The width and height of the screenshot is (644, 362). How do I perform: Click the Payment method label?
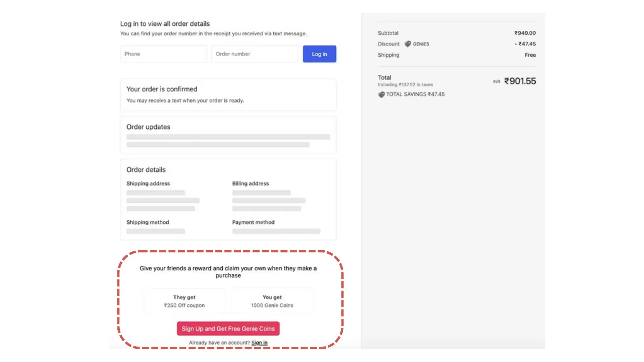click(x=253, y=222)
